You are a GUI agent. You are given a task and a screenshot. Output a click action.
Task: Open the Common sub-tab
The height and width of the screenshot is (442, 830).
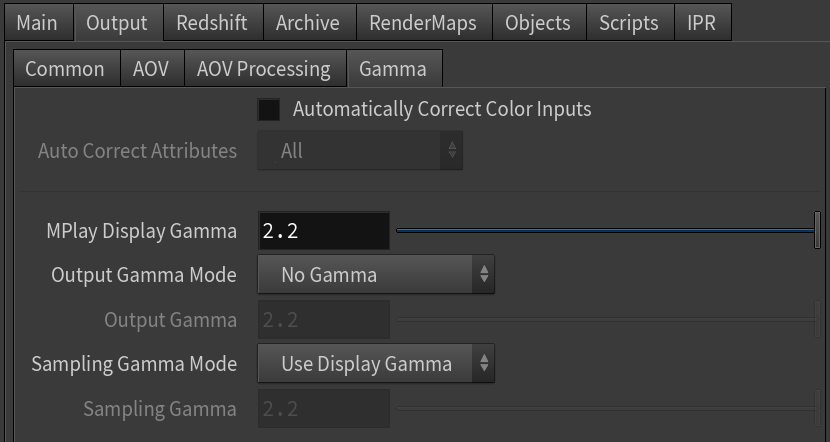pyautogui.click(x=66, y=68)
